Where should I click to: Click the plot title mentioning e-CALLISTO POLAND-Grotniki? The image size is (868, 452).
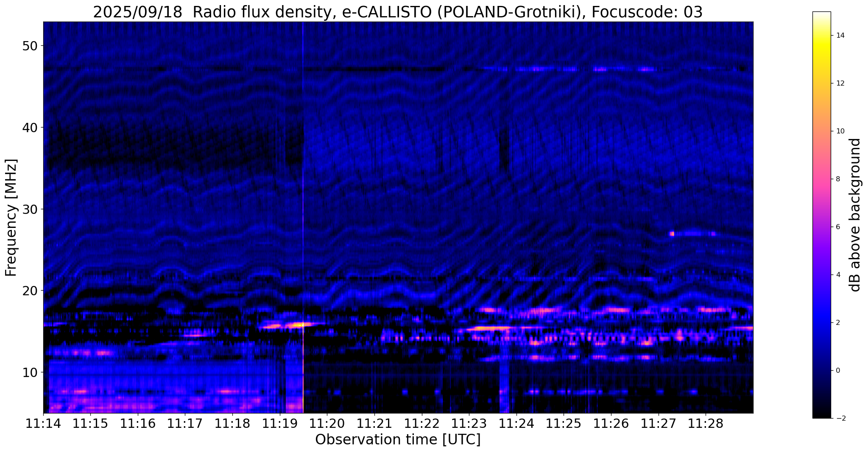398,12
